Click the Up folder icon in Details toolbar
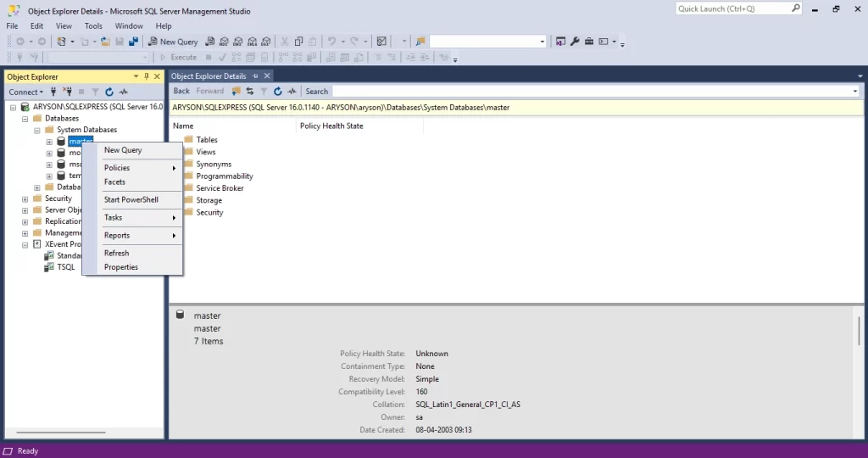 [x=236, y=92]
